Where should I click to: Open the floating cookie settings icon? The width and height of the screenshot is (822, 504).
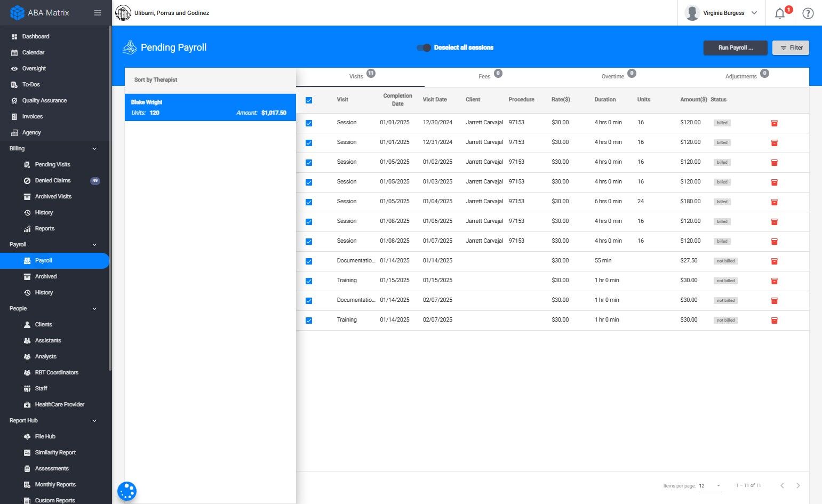[x=127, y=491]
